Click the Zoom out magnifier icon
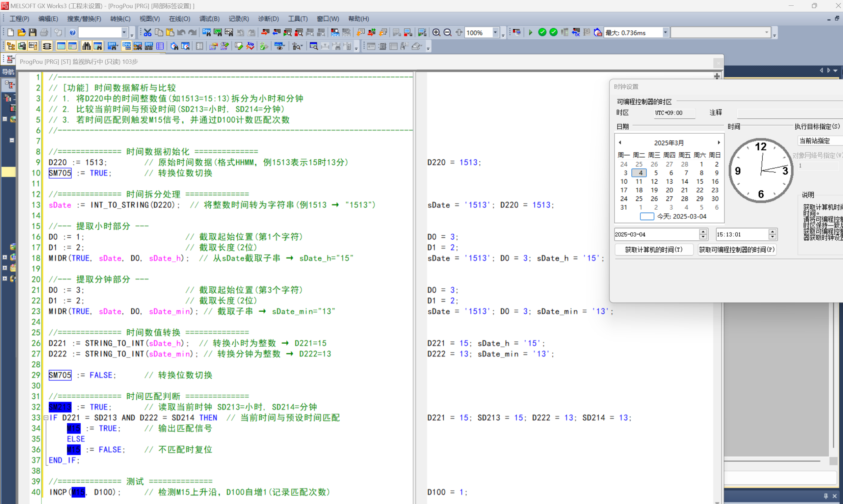 (447, 33)
